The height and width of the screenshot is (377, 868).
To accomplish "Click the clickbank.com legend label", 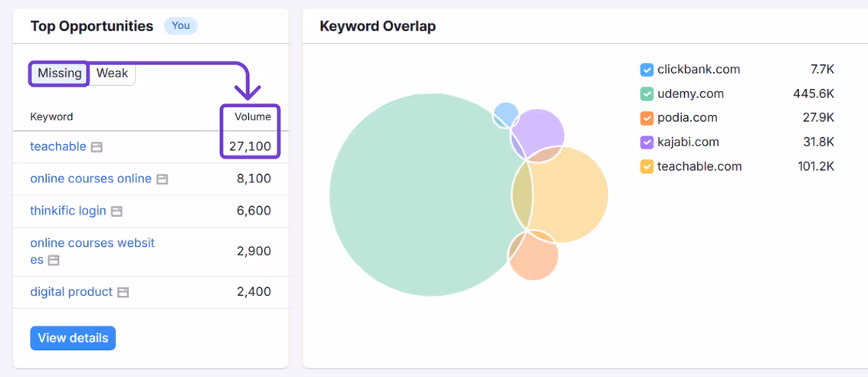I will pos(699,70).
